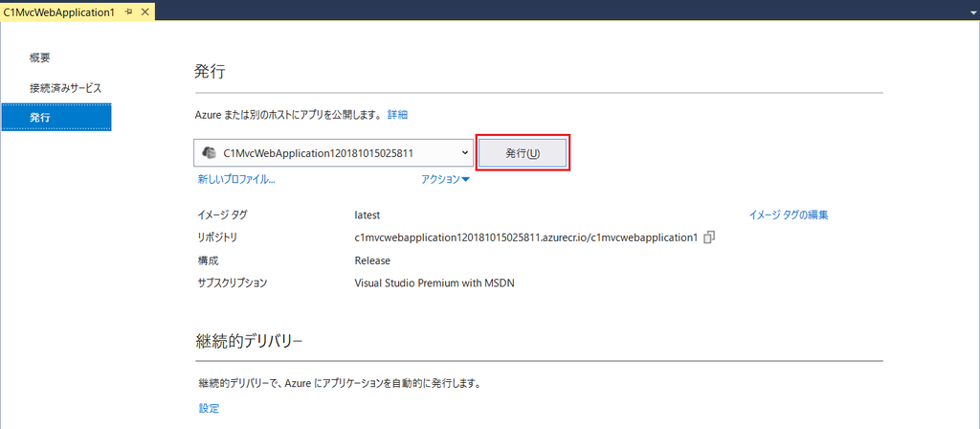This screenshot has height=429, width=980.
Task: Click the 継続的デリバリー heading
Action: (x=249, y=341)
